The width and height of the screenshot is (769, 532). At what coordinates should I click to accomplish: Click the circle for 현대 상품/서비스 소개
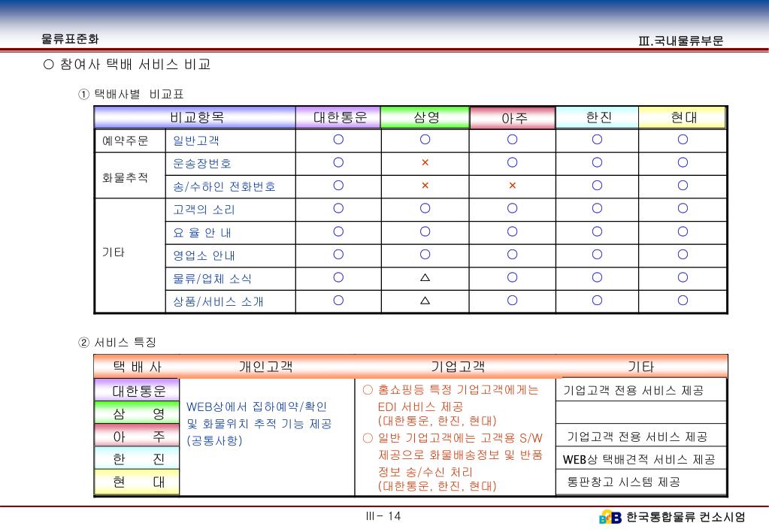click(x=683, y=301)
